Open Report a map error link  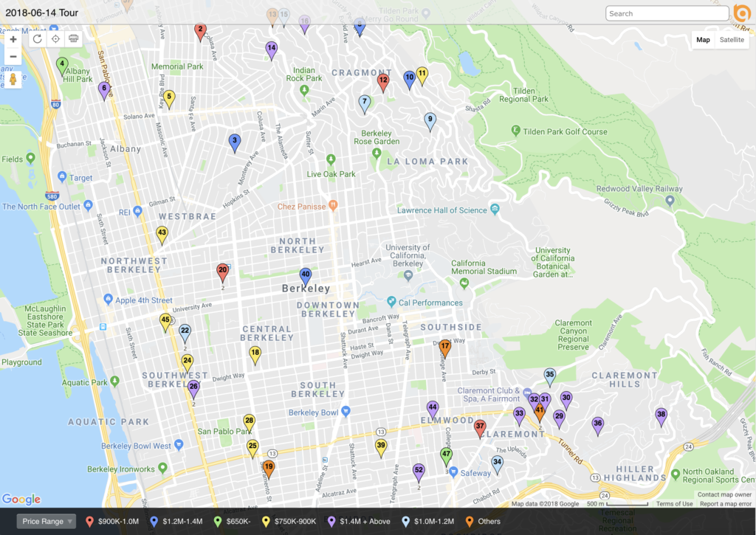726,504
